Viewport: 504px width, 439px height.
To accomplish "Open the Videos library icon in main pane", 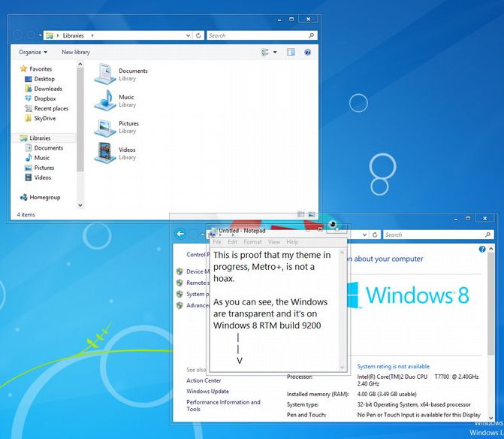I will point(105,153).
